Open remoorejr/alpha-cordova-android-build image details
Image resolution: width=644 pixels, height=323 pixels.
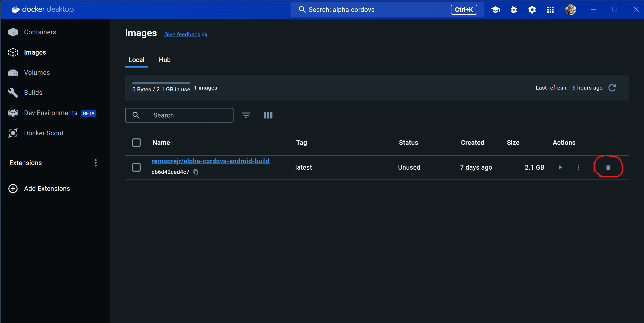tap(210, 161)
